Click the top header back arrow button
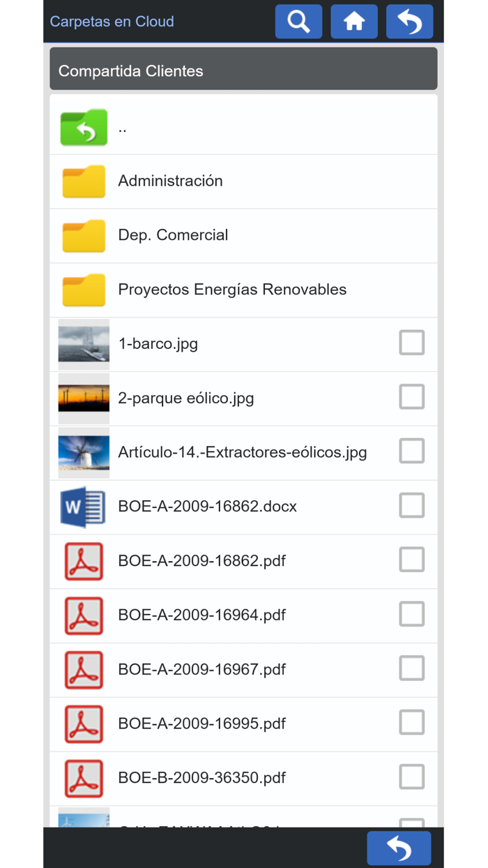This screenshot has height=868, width=488. click(409, 21)
